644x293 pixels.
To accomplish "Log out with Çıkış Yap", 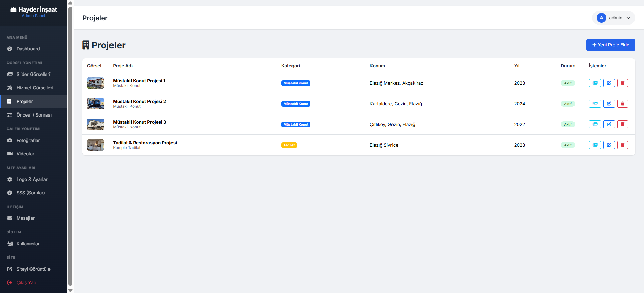I will tap(34, 283).
